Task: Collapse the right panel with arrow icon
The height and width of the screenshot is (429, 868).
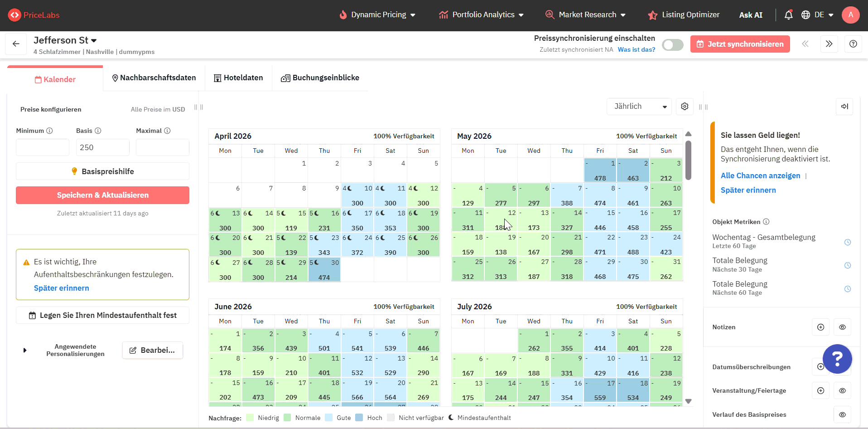Action: click(x=844, y=106)
